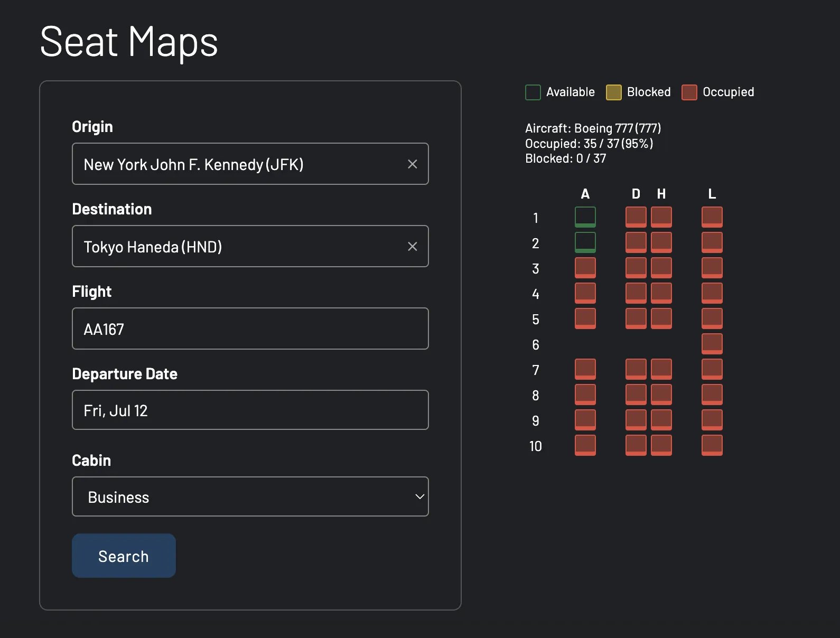The width and height of the screenshot is (840, 638).
Task: Click occupied seat 4L
Action: [x=712, y=293]
